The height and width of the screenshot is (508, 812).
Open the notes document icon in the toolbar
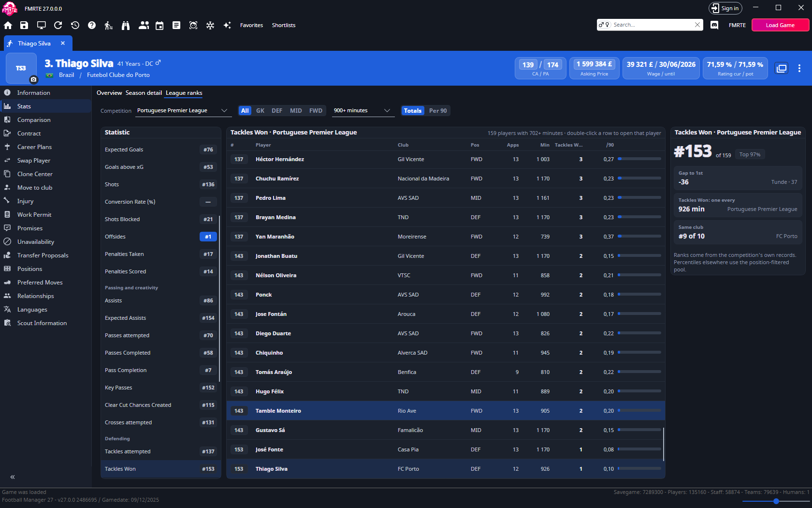[176, 25]
